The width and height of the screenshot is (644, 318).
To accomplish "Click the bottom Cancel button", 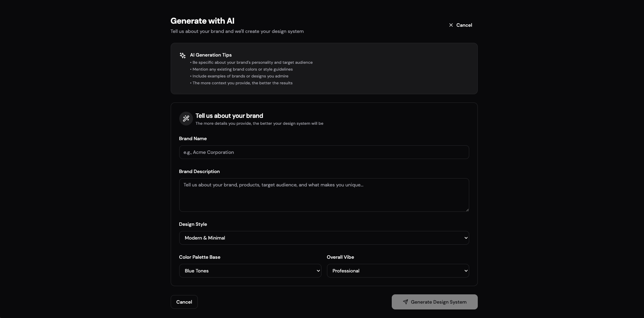I will click(x=184, y=302).
